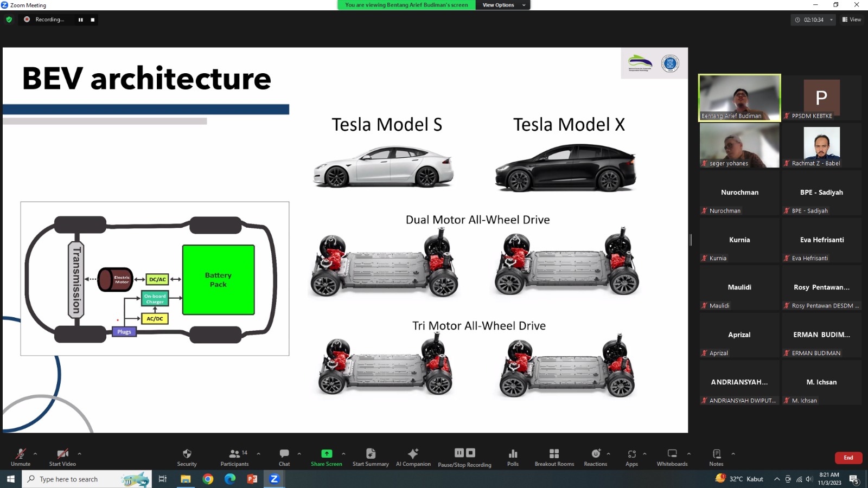The image size is (868, 488).
Task: Expand the Share Screen options arrow
Action: (x=343, y=453)
